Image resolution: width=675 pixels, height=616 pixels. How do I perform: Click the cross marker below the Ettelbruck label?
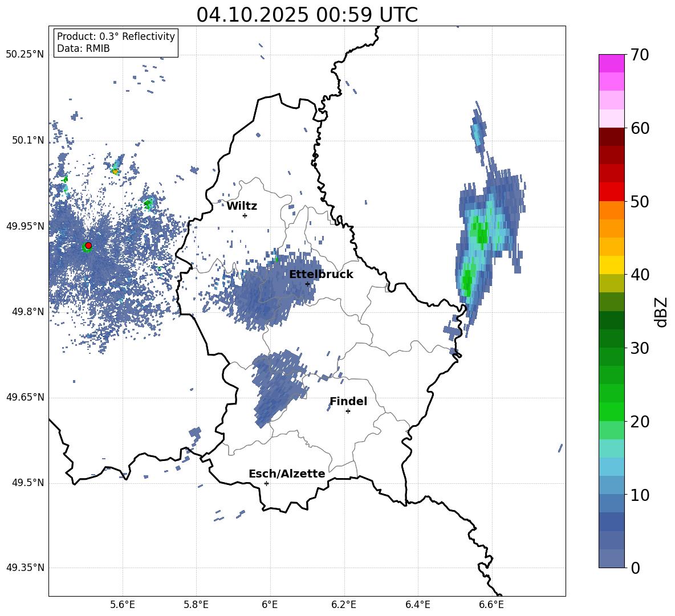click(307, 284)
